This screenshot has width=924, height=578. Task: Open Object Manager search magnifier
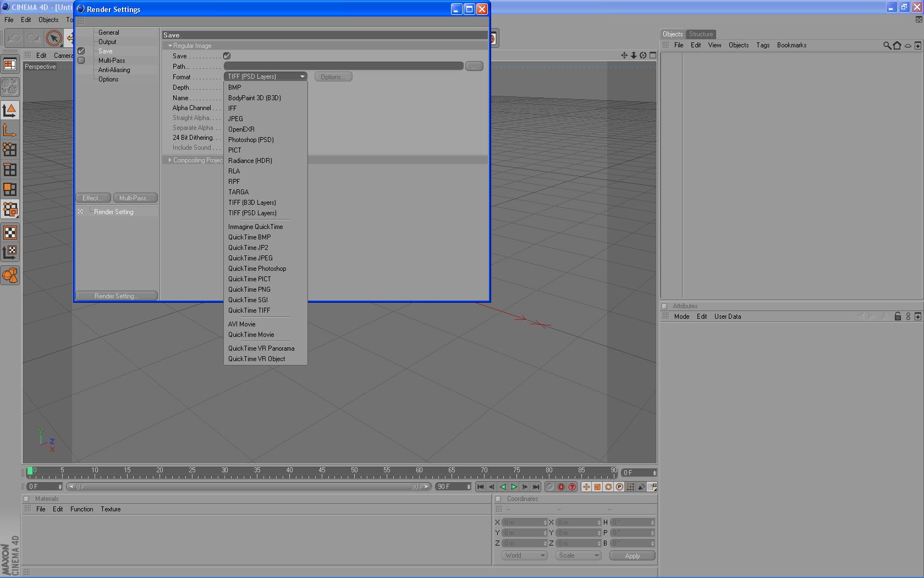tap(887, 45)
